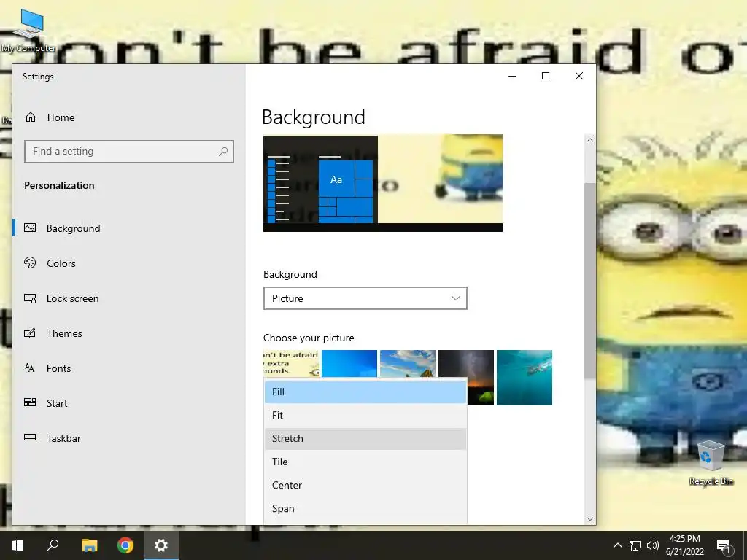Click the settings scrollbar up arrow
Viewport: 747px width, 560px height.
589,140
